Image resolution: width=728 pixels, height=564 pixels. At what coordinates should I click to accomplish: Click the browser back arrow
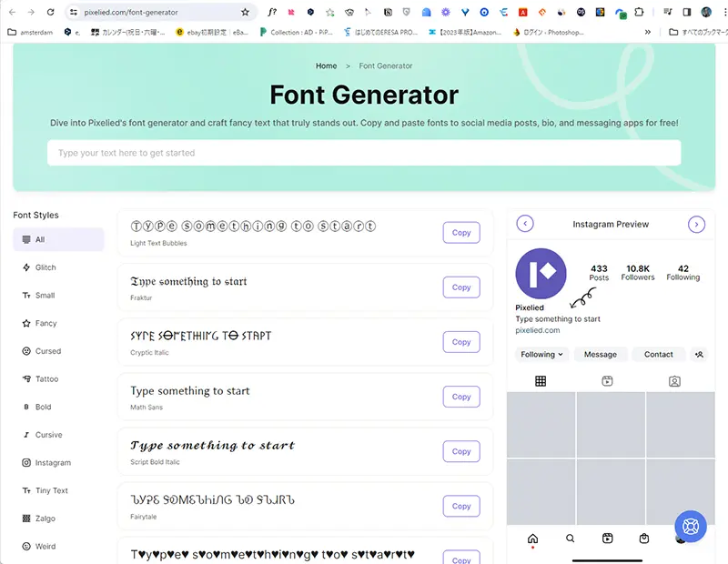point(12,12)
